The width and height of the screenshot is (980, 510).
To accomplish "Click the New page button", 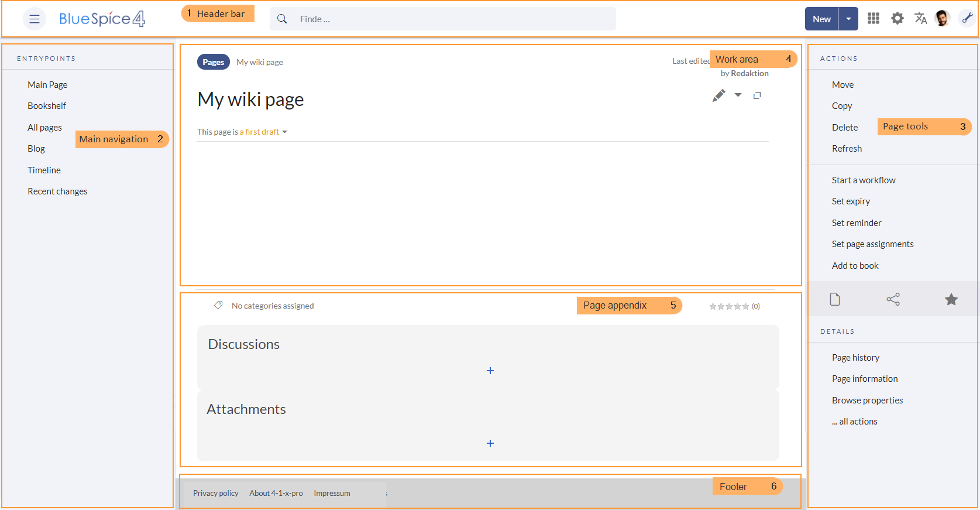I will [x=821, y=19].
